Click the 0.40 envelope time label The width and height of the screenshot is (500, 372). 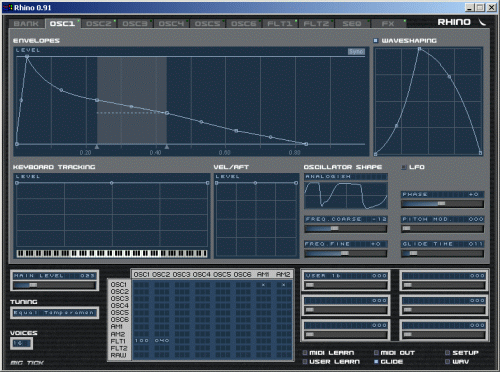(x=155, y=152)
